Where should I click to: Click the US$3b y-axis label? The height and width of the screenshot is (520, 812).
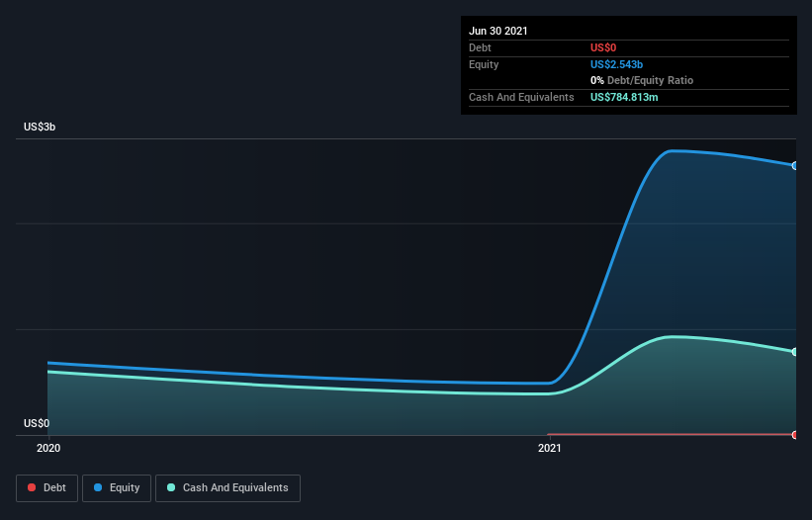click(x=40, y=127)
